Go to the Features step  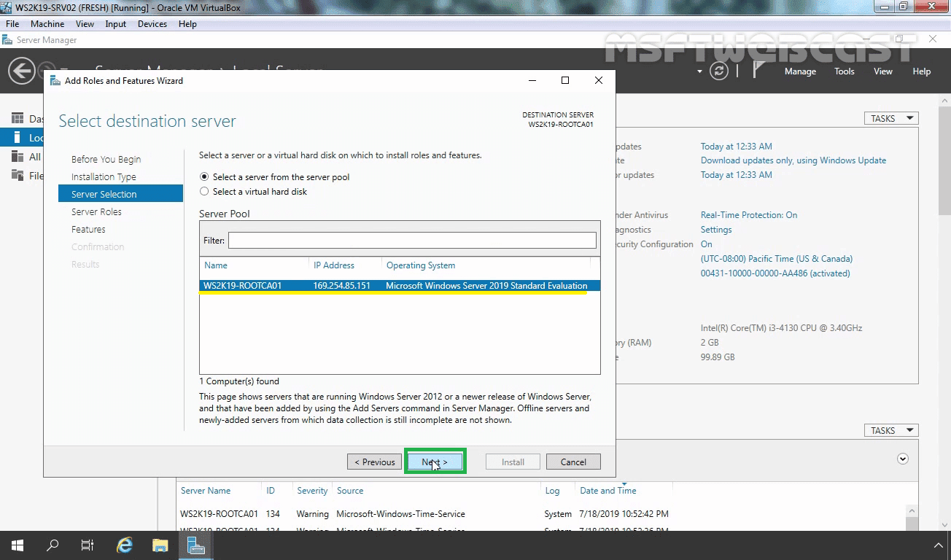(88, 229)
